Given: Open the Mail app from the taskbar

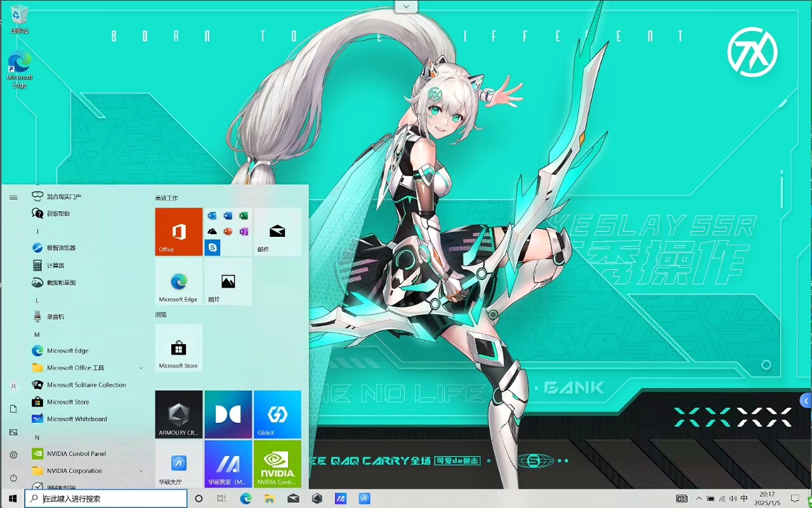Looking at the screenshot, I should point(293,498).
